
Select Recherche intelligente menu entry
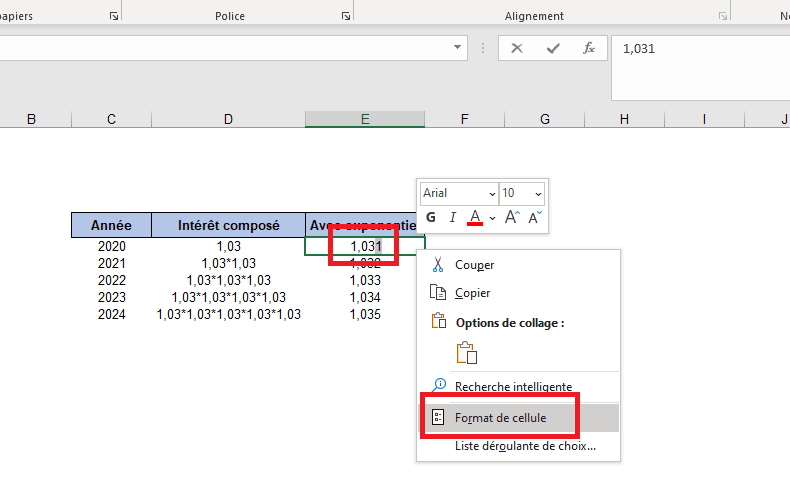click(x=518, y=386)
